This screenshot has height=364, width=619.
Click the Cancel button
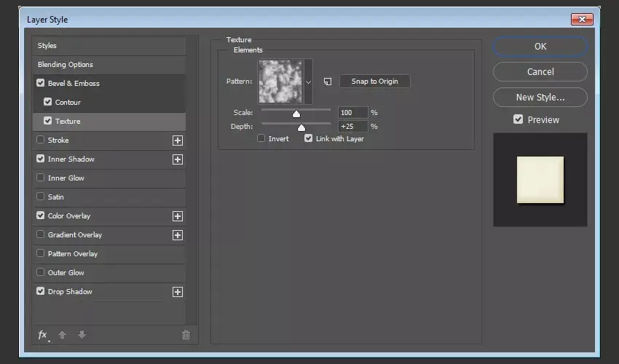(x=540, y=72)
